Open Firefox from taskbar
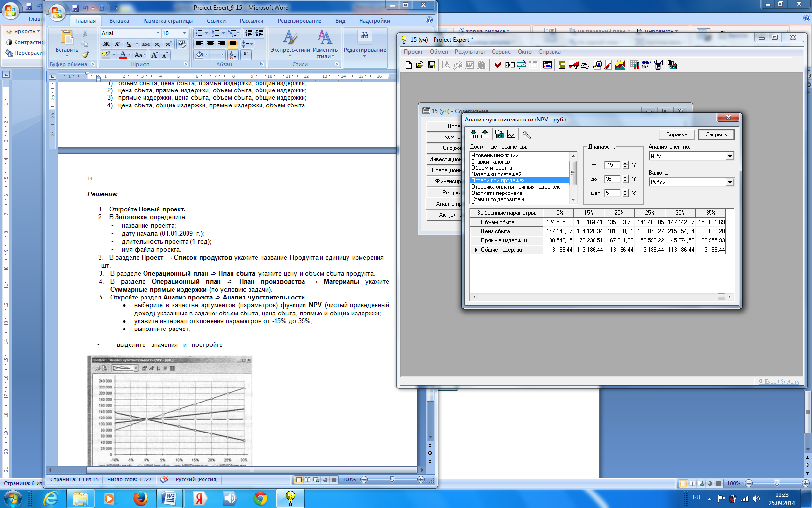Screen dimensions: 812x508 point(140,498)
